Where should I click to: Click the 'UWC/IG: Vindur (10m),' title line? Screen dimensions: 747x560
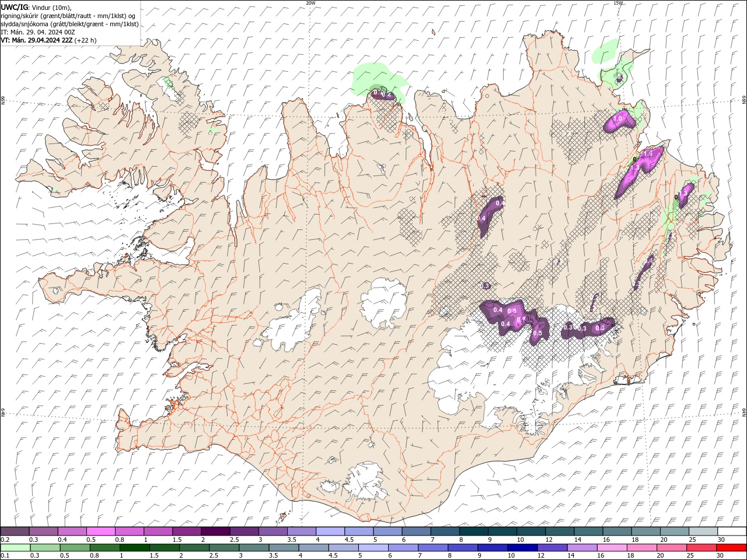36,7
